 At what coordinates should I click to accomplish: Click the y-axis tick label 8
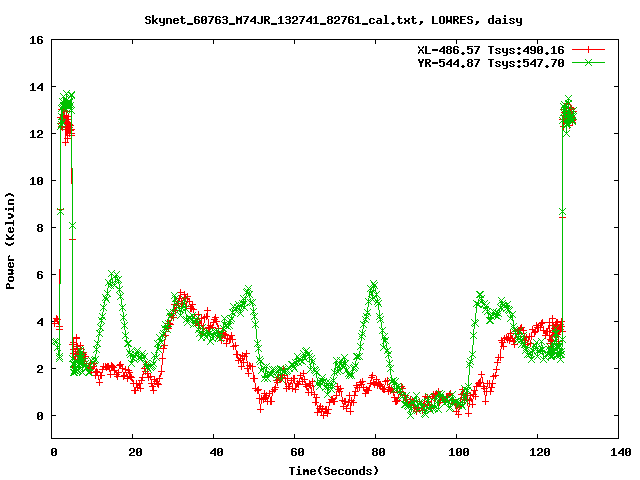click(x=40, y=228)
